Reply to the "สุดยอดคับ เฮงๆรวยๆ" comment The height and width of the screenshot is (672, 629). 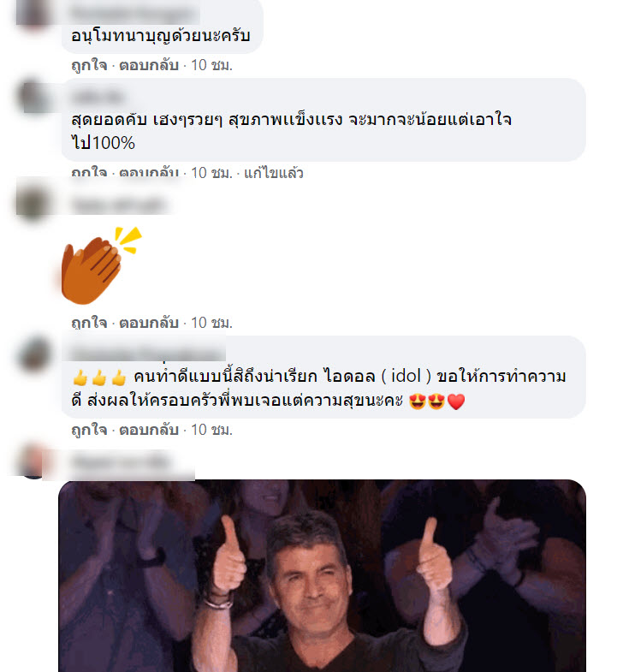pos(148,172)
